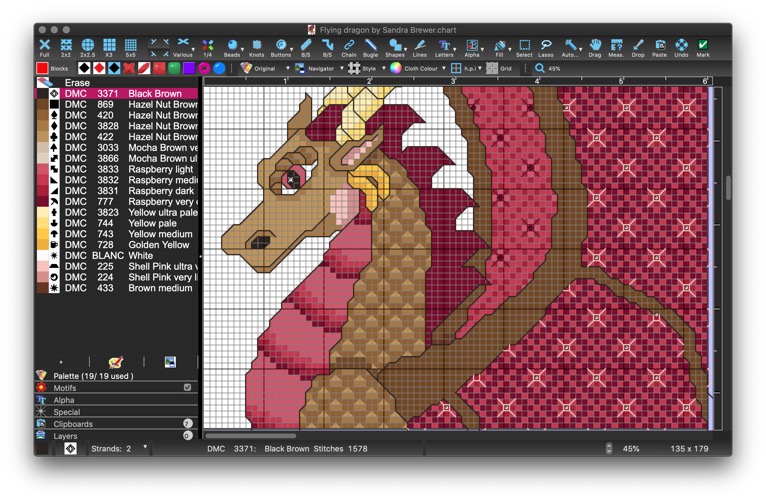766x501 pixels.
Task: Choose the 2x2 stitch block tool
Action: (x=66, y=47)
